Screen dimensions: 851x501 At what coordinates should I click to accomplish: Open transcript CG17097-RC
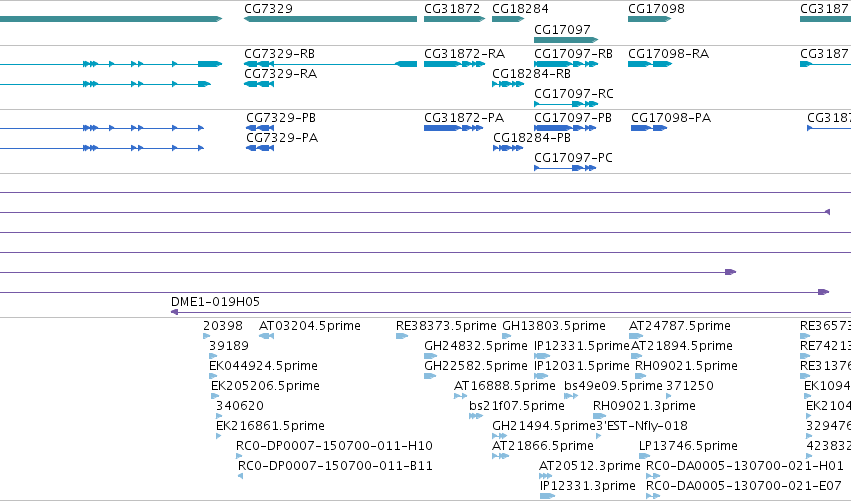pos(574,94)
